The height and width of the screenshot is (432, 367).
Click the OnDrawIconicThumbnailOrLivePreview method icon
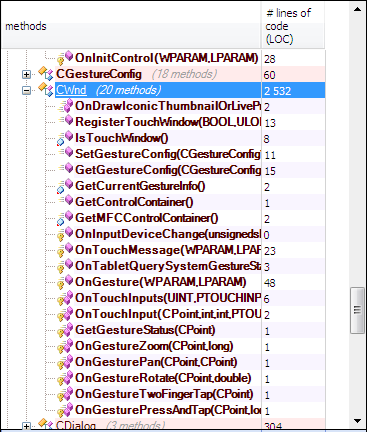tap(65, 106)
